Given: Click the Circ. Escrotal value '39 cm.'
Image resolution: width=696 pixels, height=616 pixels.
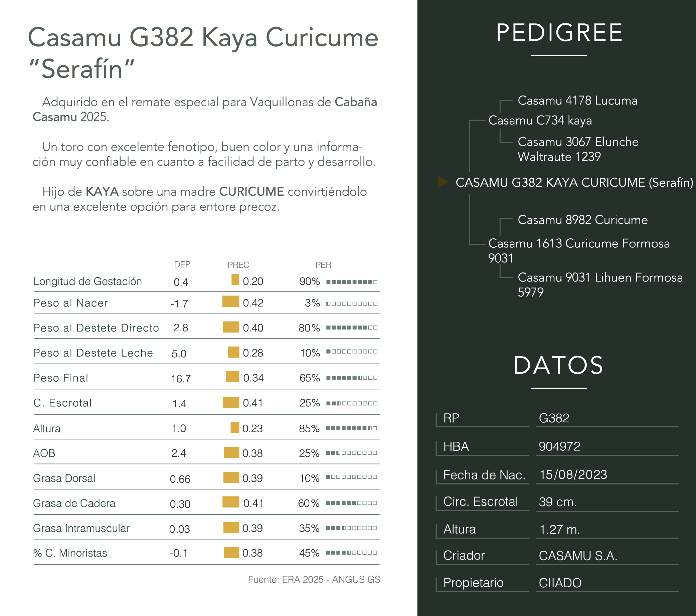Looking at the screenshot, I should 558,502.
